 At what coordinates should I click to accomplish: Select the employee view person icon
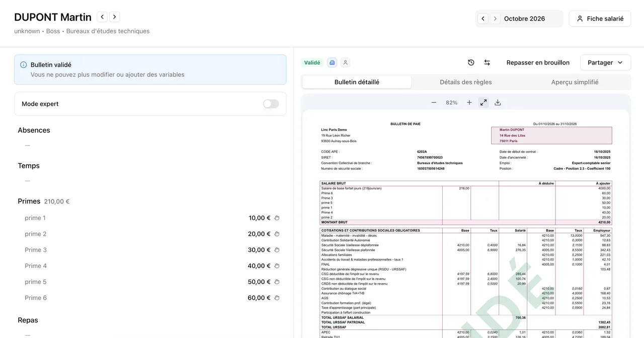pyautogui.click(x=345, y=62)
